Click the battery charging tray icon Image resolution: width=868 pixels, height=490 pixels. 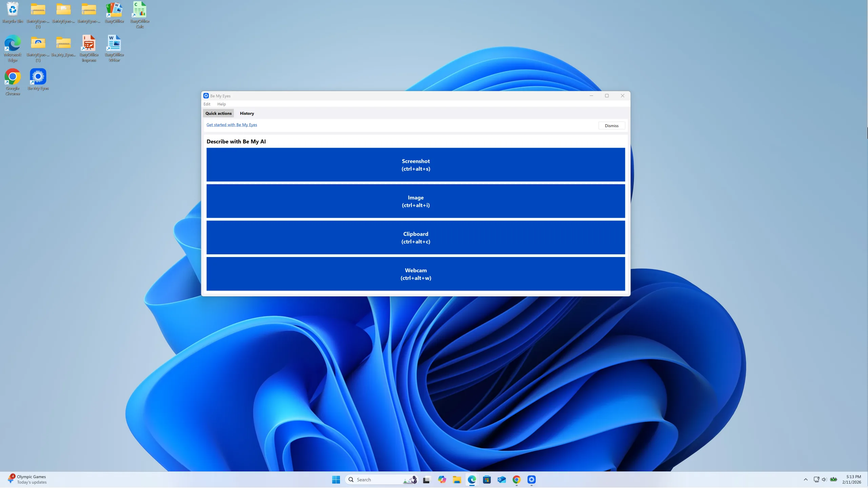(834, 480)
